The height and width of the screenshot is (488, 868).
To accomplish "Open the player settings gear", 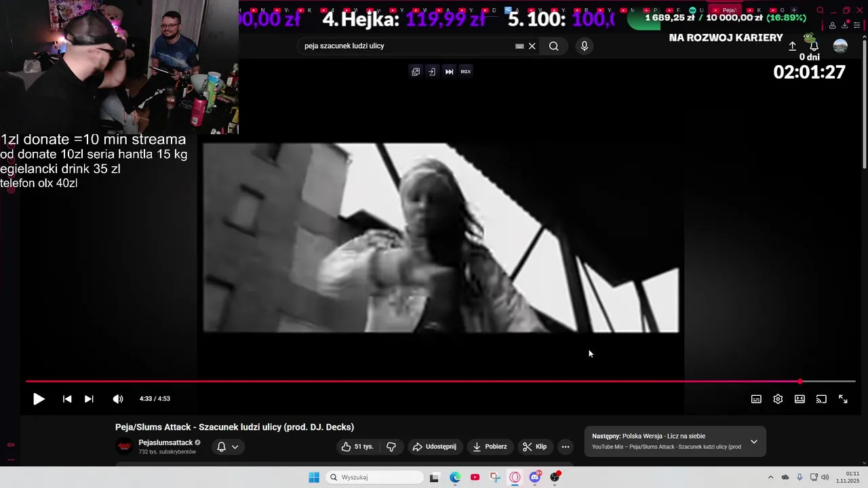I will pyautogui.click(x=778, y=399).
